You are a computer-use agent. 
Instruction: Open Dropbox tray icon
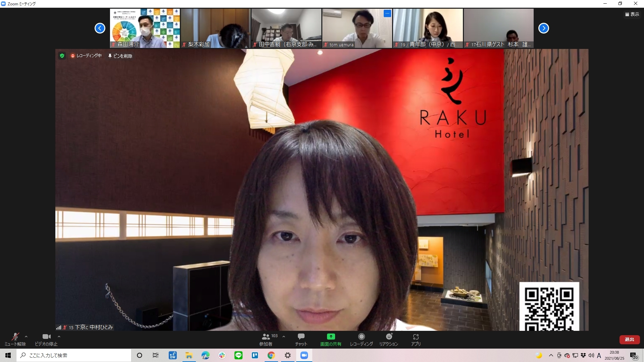[583, 355]
